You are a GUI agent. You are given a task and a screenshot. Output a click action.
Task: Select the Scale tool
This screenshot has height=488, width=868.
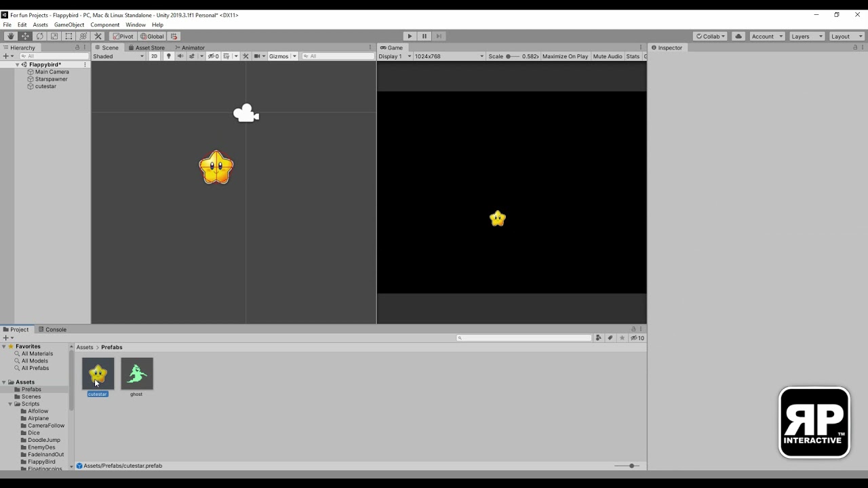54,37
